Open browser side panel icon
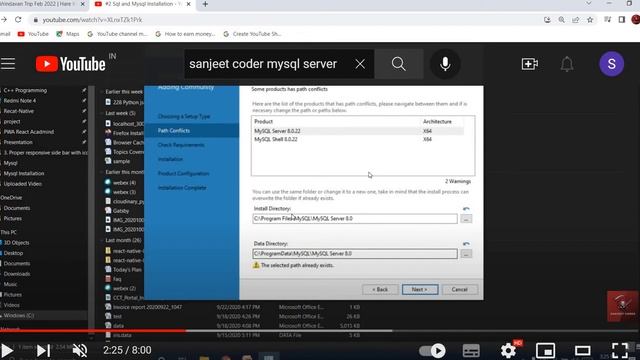The width and height of the screenshot is (640, 360). pos(622,20)
